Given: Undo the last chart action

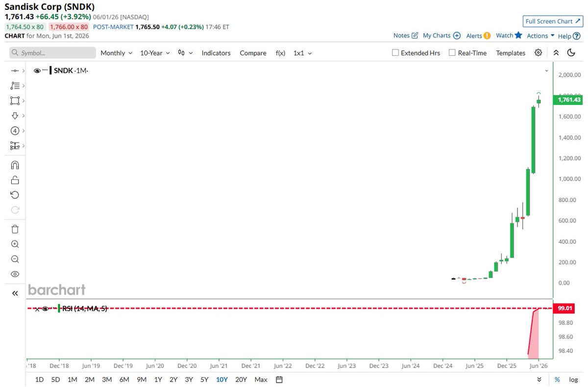Looking at the screenshot, I should click(15, 195).
